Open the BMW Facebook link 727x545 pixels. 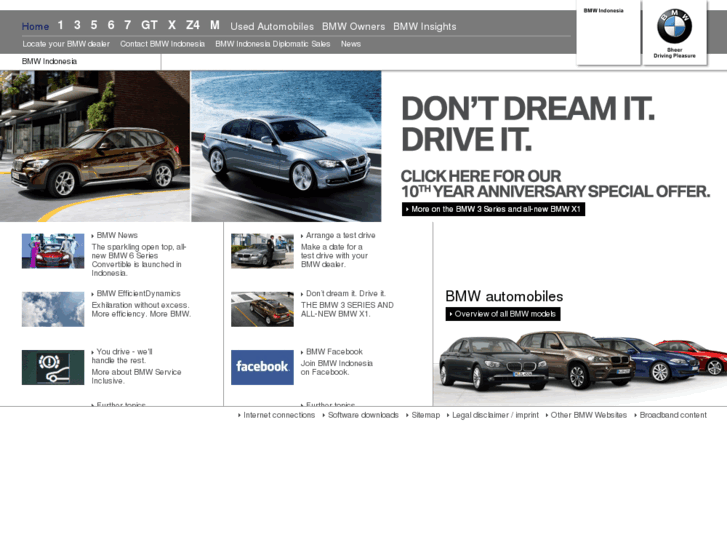click(x=334, y=352)
